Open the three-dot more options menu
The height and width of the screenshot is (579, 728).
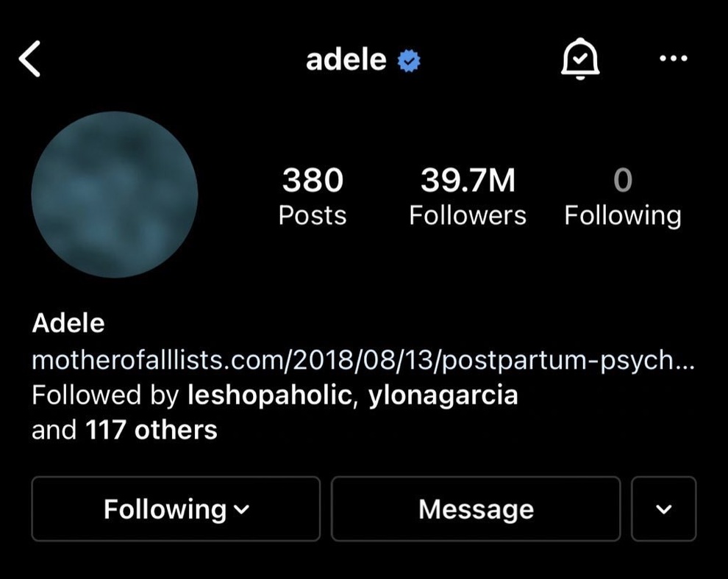click(x=673, y=59)
